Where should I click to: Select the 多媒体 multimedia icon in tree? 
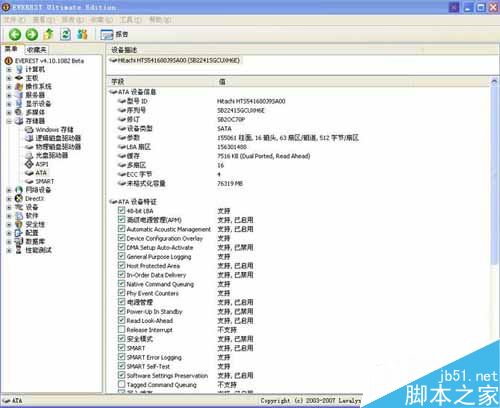pyautogui.click(x=20, y=112)
